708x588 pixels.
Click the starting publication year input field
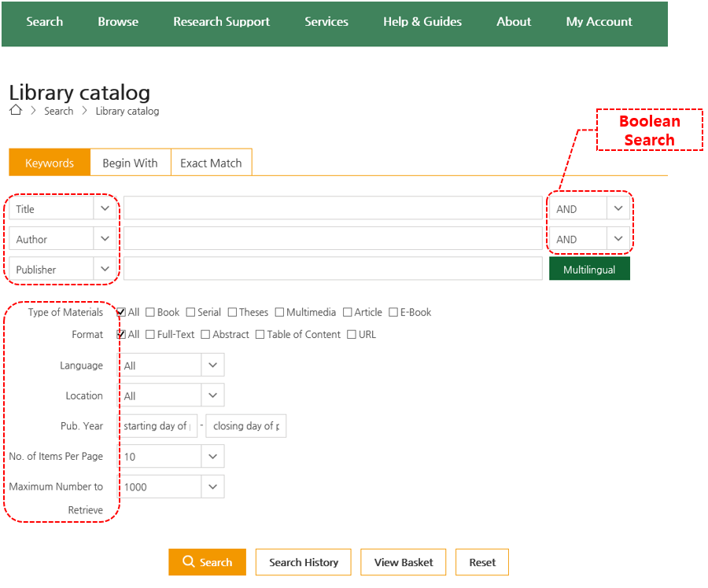pos(157,426)
